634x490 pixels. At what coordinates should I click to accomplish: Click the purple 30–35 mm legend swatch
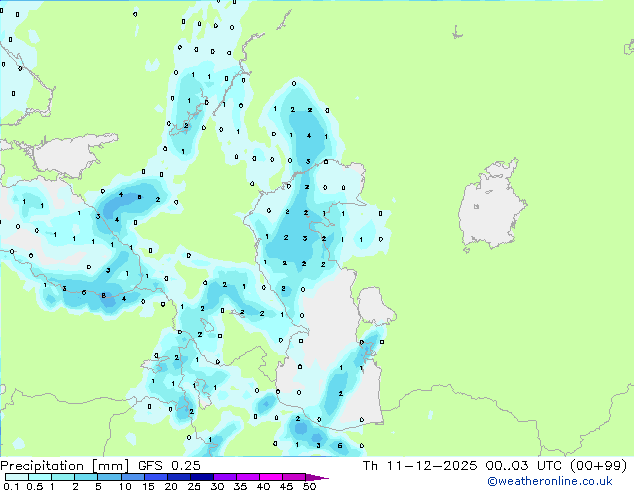click(x=225, y=477)
